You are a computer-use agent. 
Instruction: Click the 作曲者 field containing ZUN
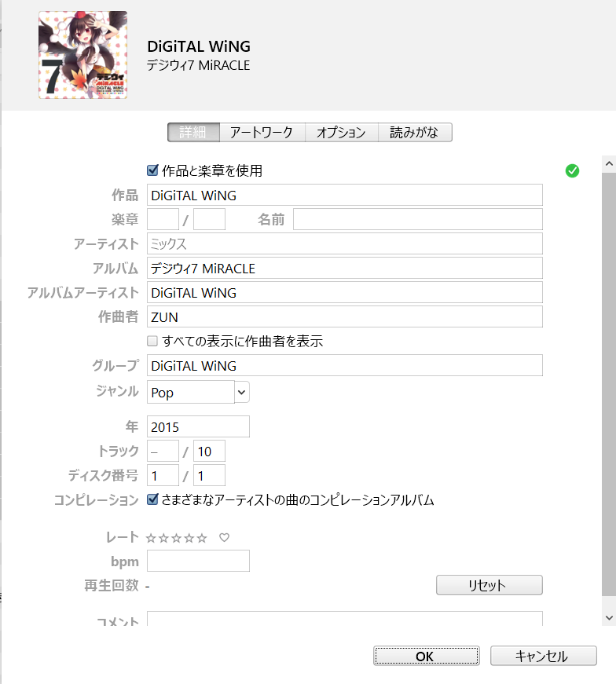click(344, 316)
